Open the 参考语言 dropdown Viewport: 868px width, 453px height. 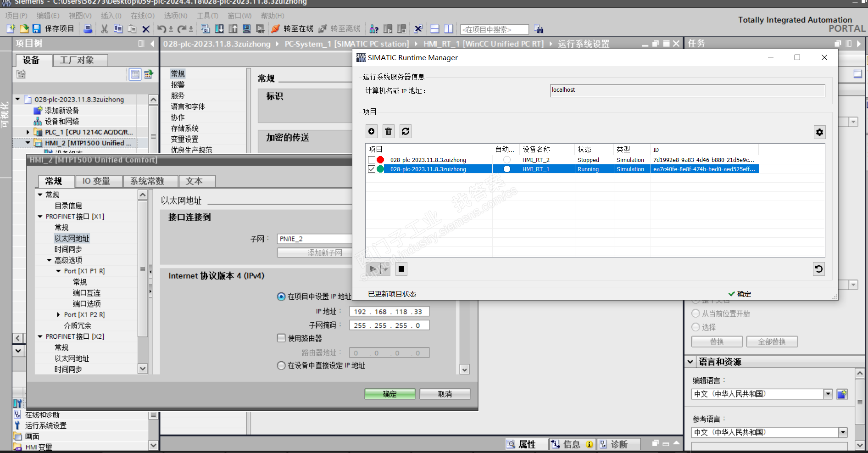click(843, 432)
